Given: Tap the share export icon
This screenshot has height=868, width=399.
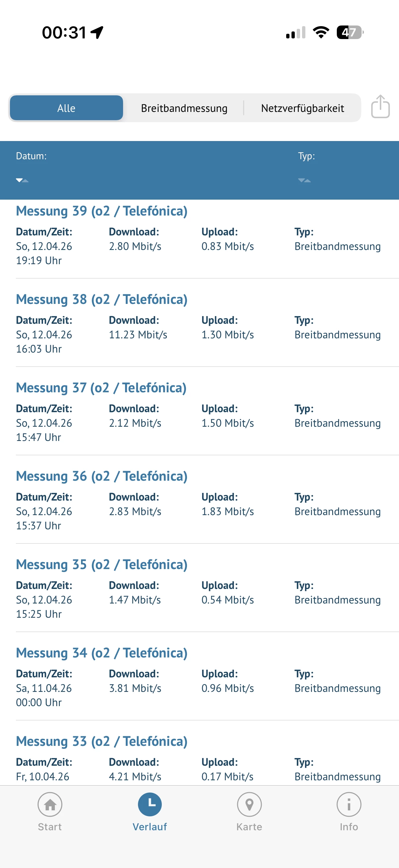Looking at the screenshot, I should (380, 107).
